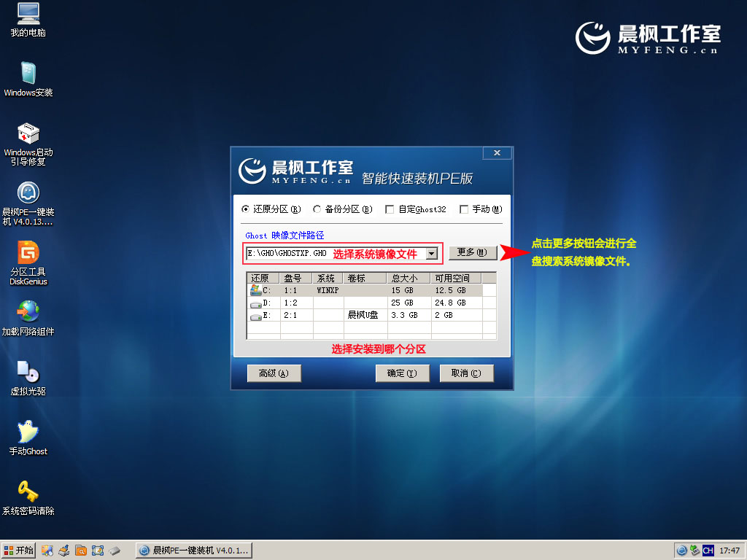Click the 确定(Y) confirm button
747x560 pixels.
402,373
